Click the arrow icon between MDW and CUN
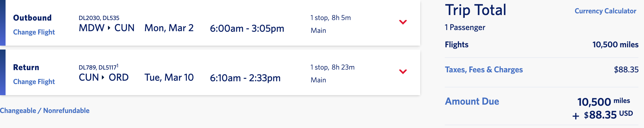 109,28
